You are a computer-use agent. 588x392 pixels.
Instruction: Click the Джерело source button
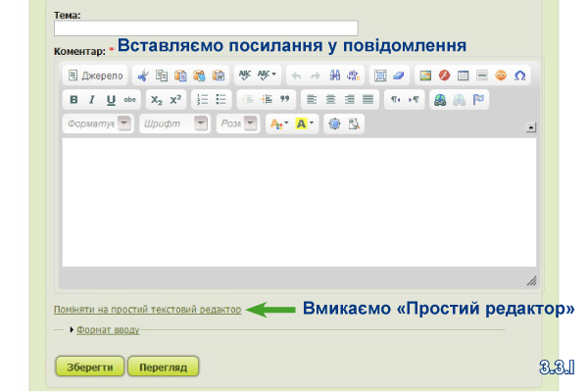(x=96, y=75)
